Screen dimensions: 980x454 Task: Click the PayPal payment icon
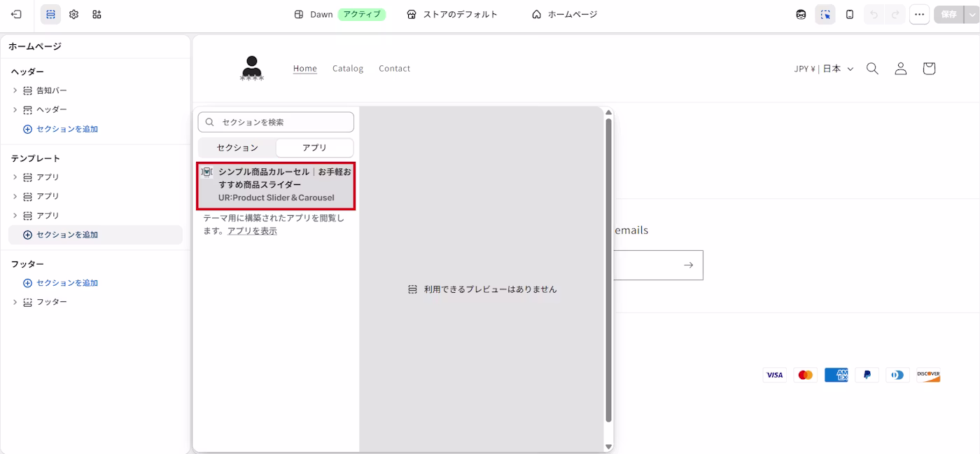click(x=867, y=375)
